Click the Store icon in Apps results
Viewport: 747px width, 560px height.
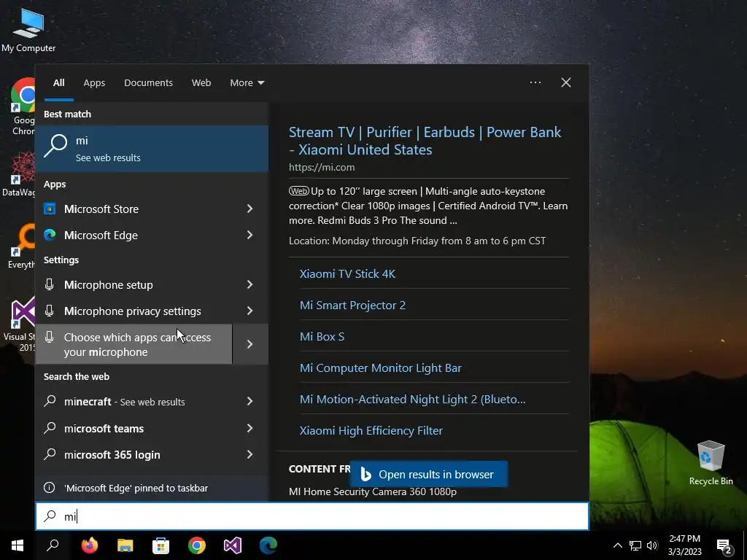50,209
